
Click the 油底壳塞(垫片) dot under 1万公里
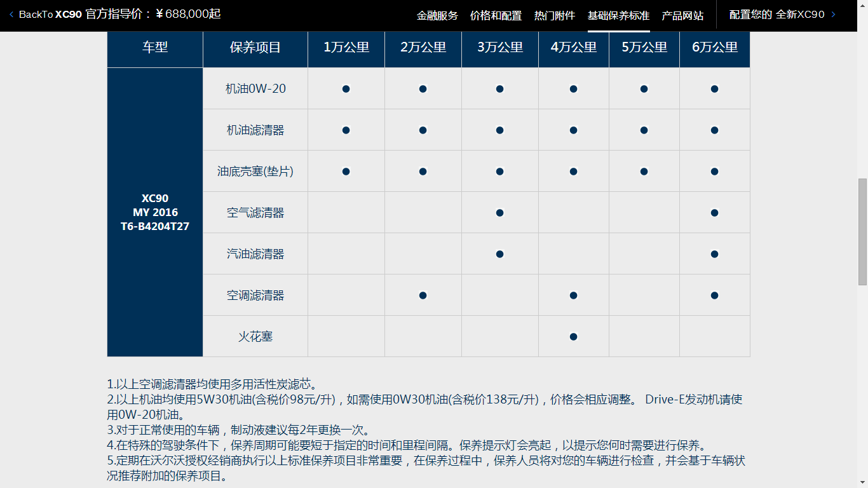click(x=346, y=172)
